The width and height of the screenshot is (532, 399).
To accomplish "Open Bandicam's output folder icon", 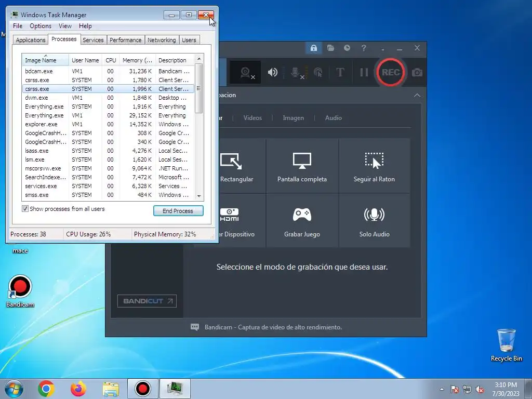I will pos(330,48).
